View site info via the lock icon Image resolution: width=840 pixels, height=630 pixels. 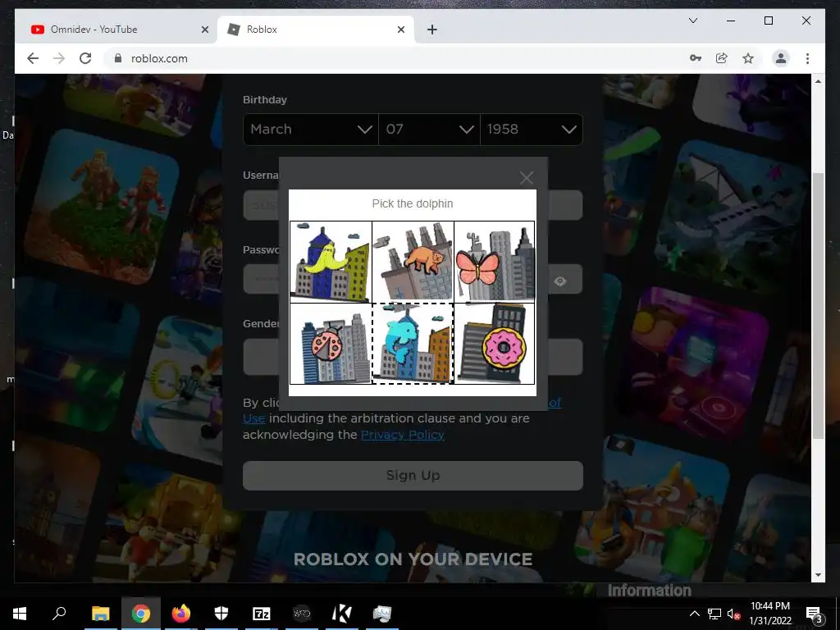(x=118, y=58)
